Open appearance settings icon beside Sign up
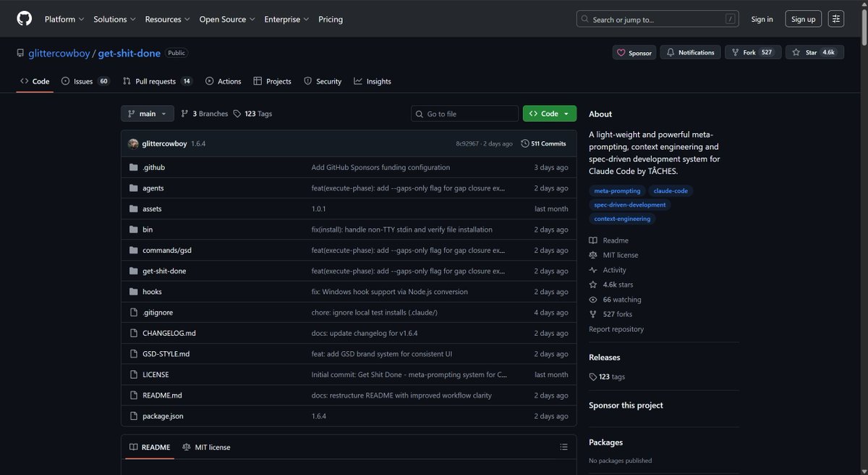The image size is (868, 475). point(836,20)
